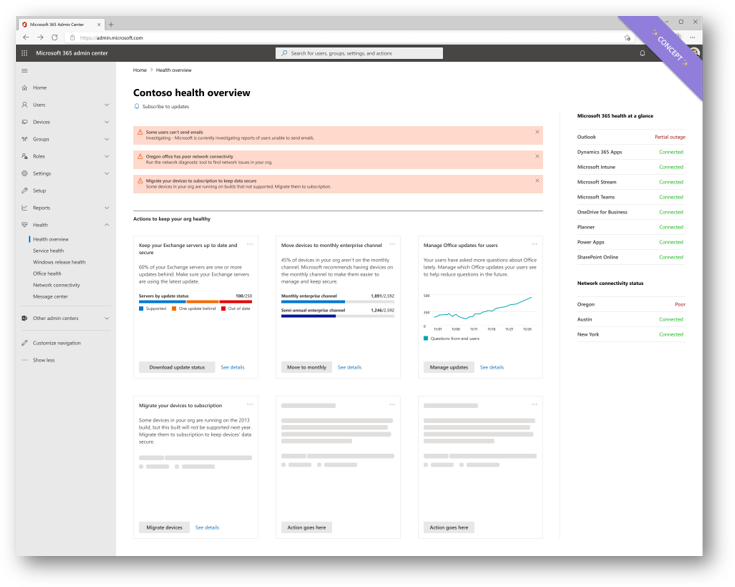735x587 pixels.
Task: Go back with browser back arrow
Action: 26,38
